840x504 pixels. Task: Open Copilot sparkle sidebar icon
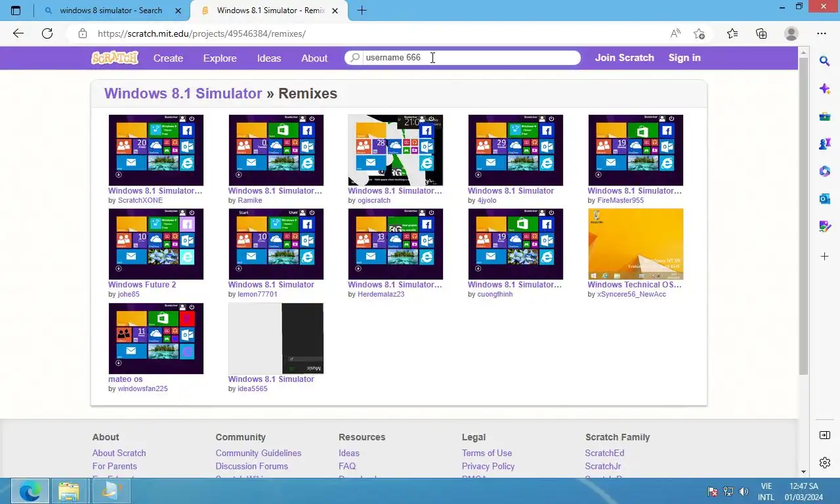(x=825, y=89)
